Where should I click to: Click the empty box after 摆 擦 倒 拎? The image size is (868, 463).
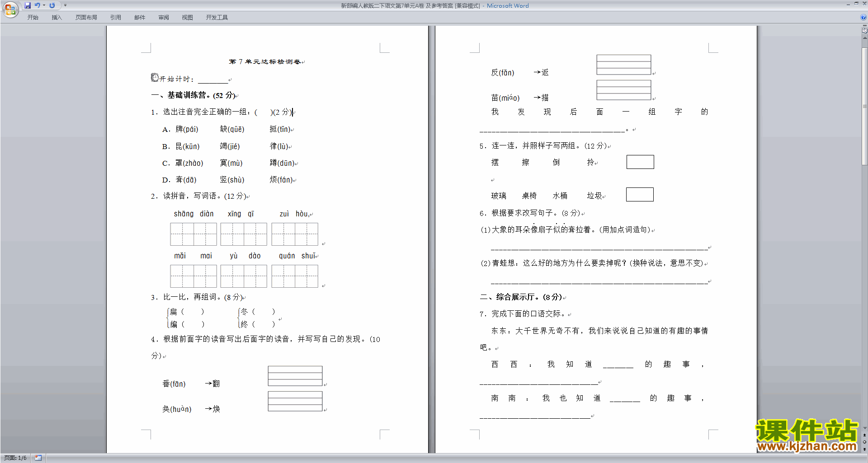pos(640,162)
